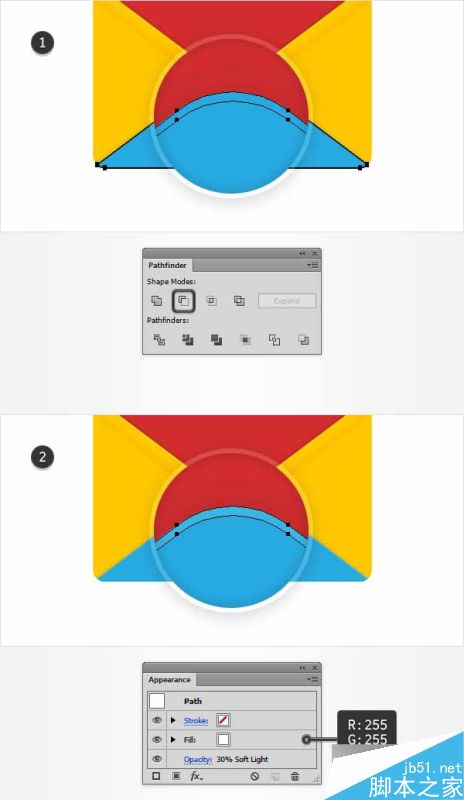Click the Minus Back pathfinder icon

tap(304, 340)
